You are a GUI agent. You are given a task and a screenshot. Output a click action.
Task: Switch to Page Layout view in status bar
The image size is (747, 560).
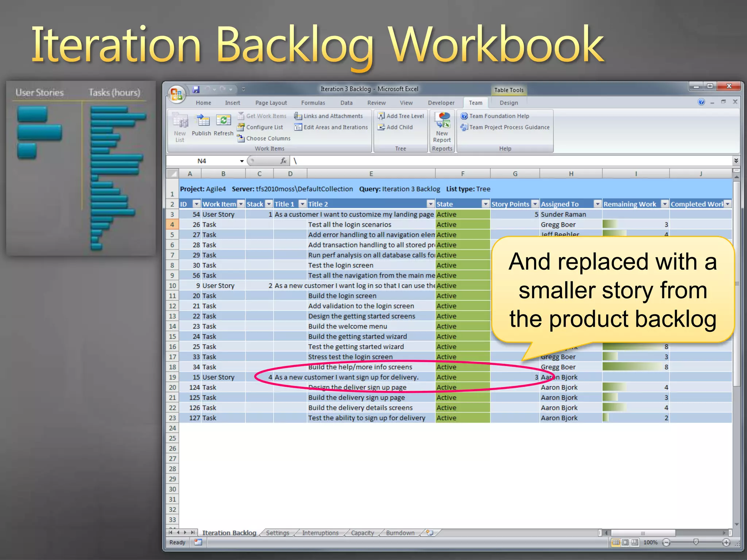click(625, 542)
